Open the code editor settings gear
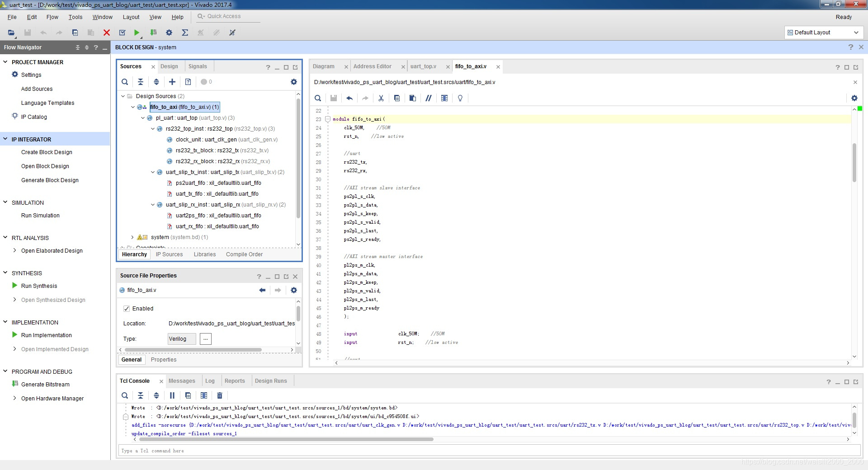The image size is (868, 470). tap(854, 98)
